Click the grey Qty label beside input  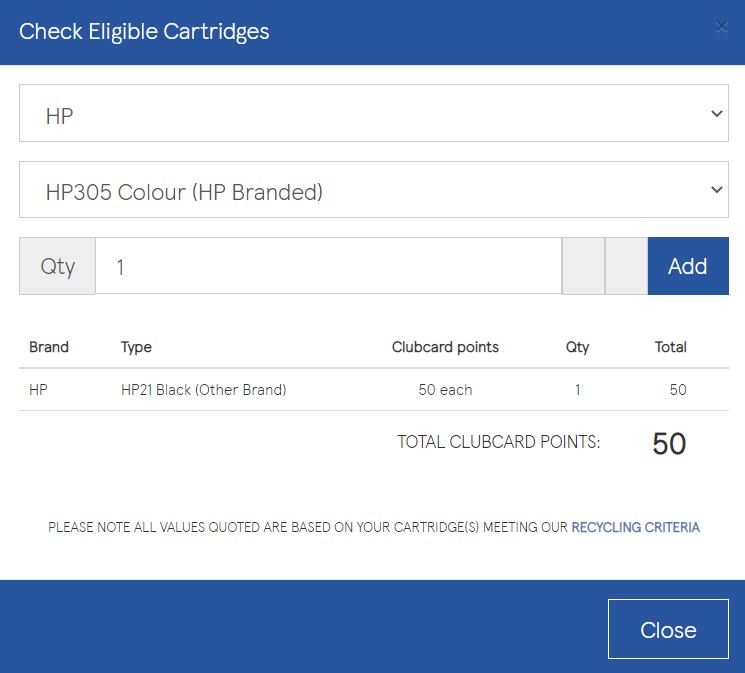(57, 266)
